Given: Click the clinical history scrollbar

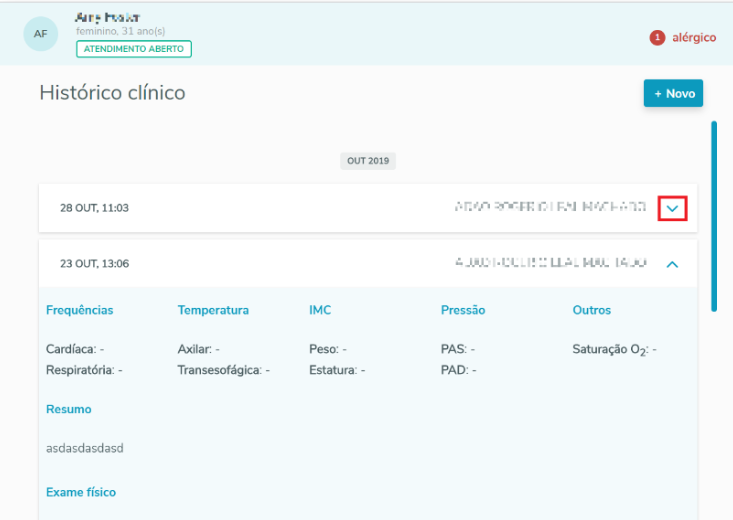Looking at the screenshot, I should [714, 216].
